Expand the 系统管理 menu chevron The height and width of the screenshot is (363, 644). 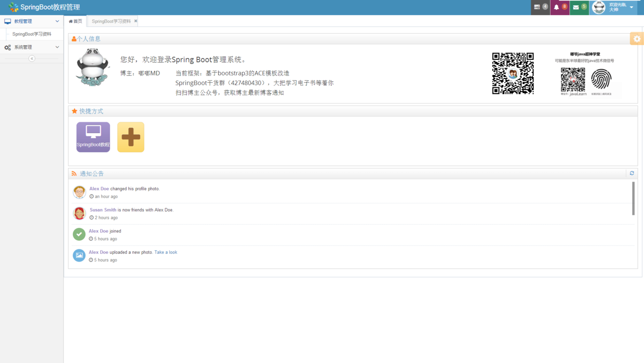pyautogui.click(x=57, y=47)
